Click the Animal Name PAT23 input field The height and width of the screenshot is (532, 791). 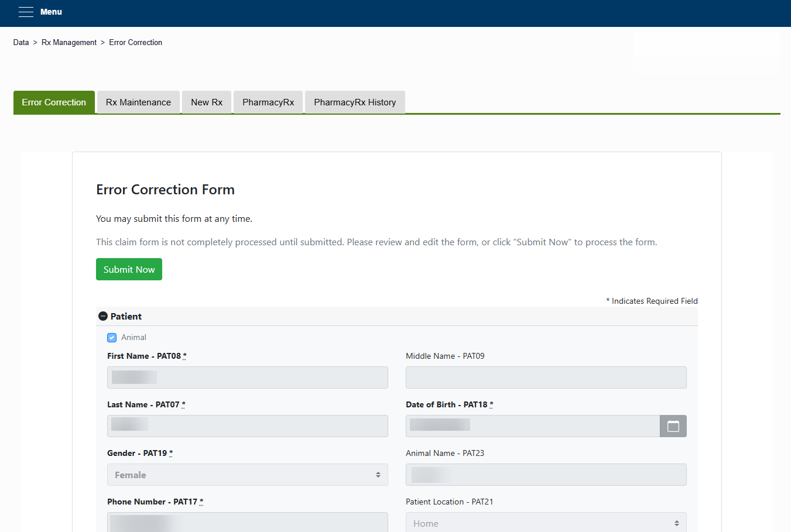click(546, 475)
